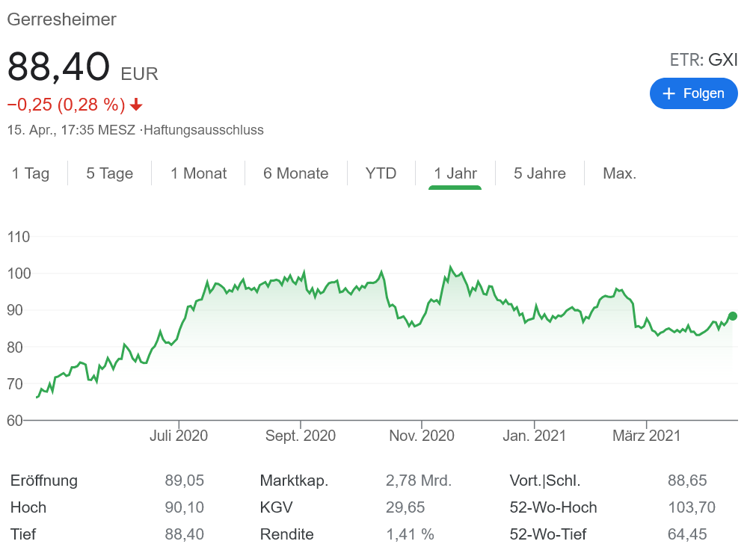Click the Marktkap. label in the stats table
Image resolution: width=756 pixels, height=553 pixels.
coord(294,481)
